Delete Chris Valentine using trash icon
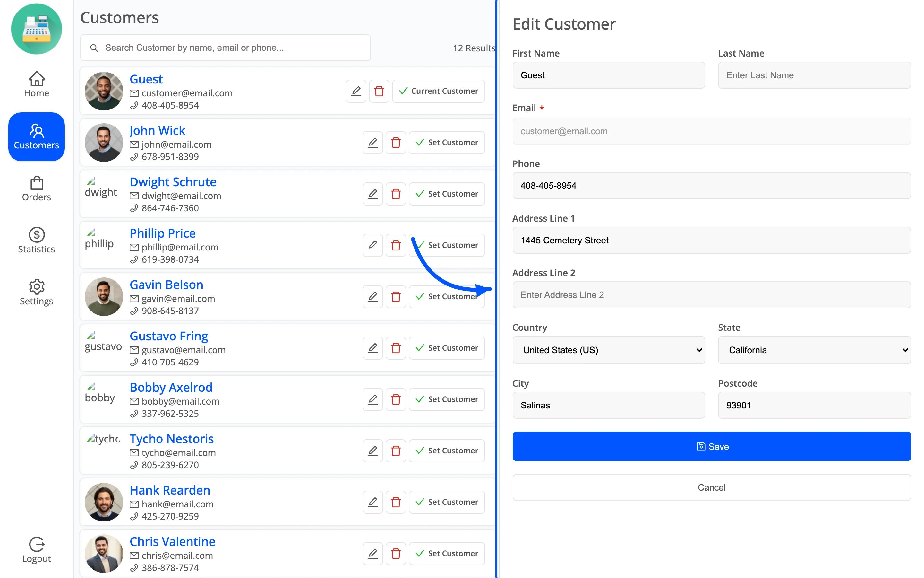Screen dimensions: 924x578 click(x=396, y=554)
